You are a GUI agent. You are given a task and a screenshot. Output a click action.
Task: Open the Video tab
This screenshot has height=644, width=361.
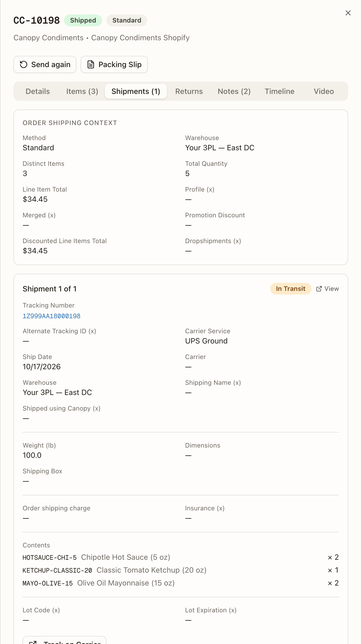[324, 91]
